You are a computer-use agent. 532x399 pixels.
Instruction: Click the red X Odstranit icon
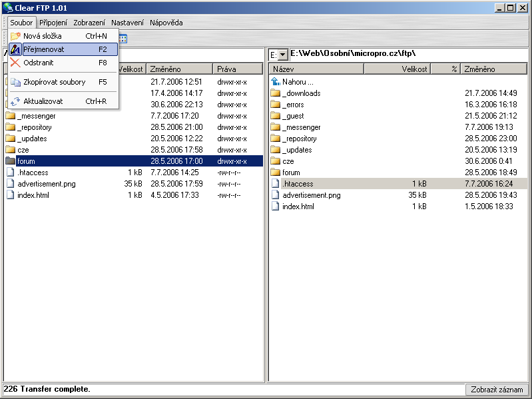click(x=15, y=63)
